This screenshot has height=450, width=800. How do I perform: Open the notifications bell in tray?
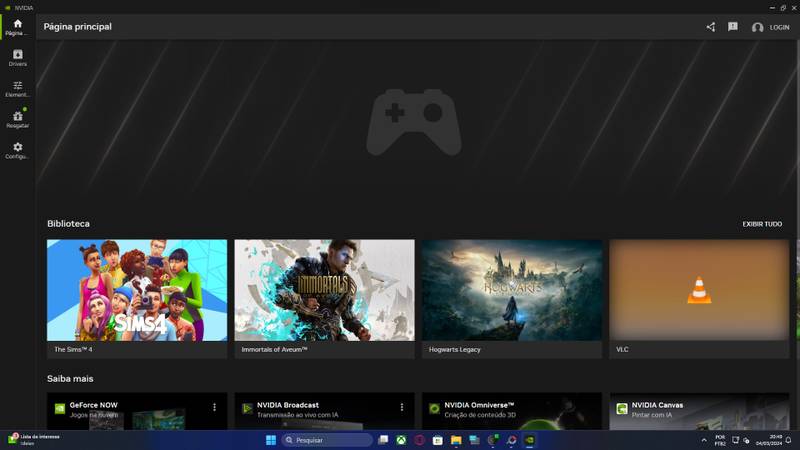pyautogui.click(x=789, y=440)
